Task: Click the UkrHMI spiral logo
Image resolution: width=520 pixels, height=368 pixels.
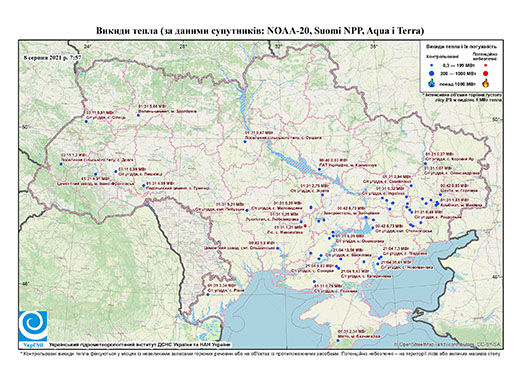Action: pos(33,326)
